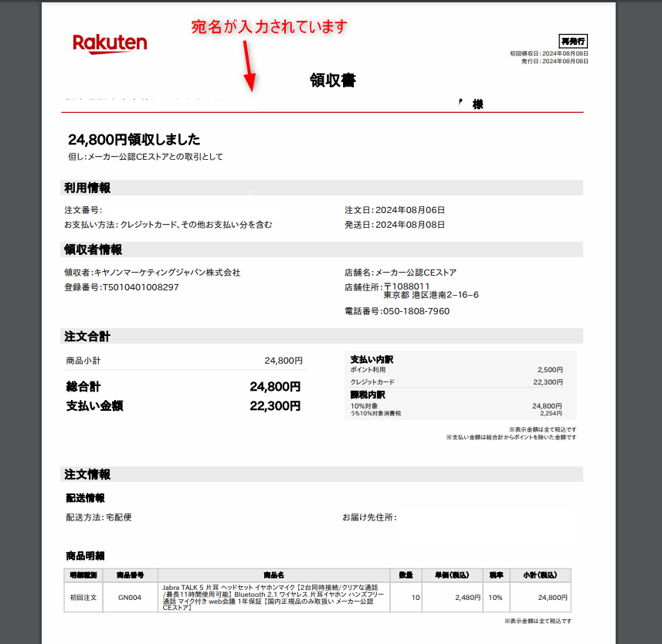Viewport: 662px width, 644px height.
Task: Select the GN004 product number cell
Action: (x=129, y=598)
